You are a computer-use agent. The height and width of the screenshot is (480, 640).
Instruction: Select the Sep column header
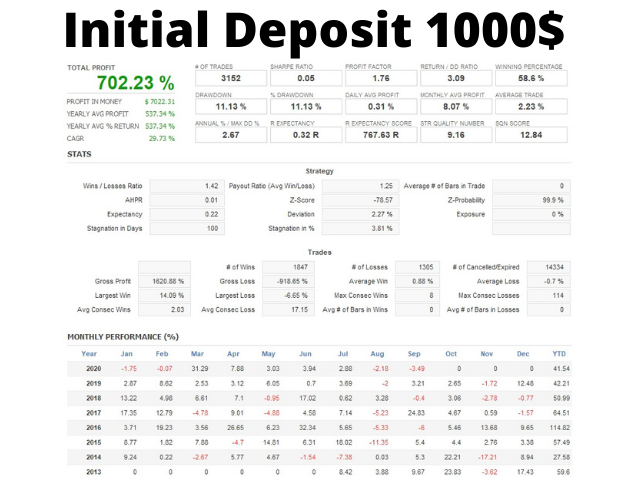[414, 354]
